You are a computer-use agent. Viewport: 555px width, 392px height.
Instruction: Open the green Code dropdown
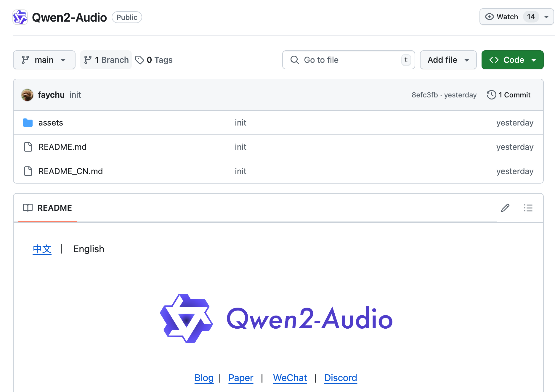(x=512, y=60)
